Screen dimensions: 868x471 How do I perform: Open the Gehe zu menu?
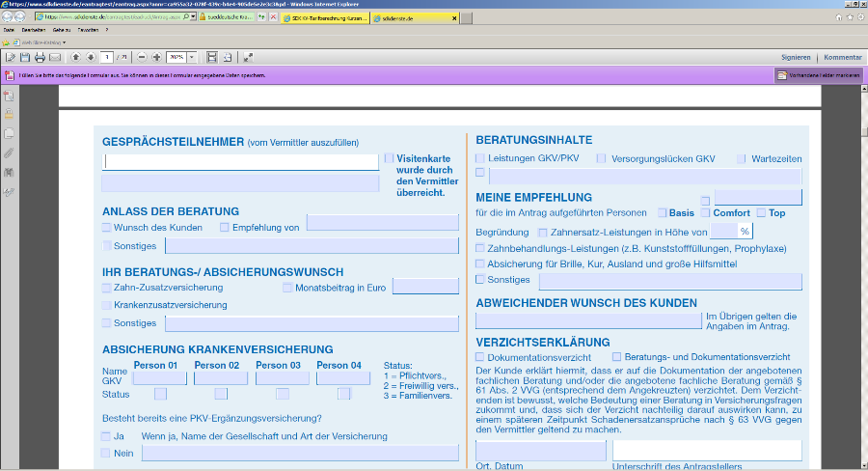[62, 30]
